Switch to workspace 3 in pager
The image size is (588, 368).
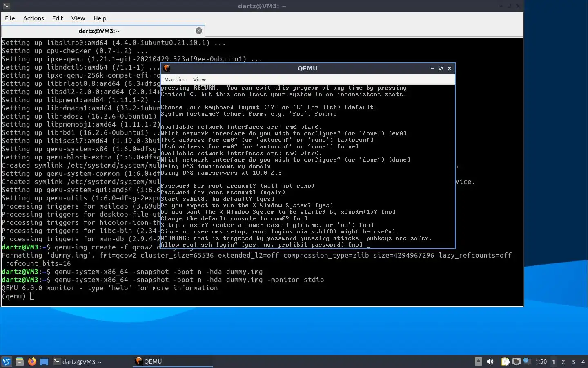[573, 361]
